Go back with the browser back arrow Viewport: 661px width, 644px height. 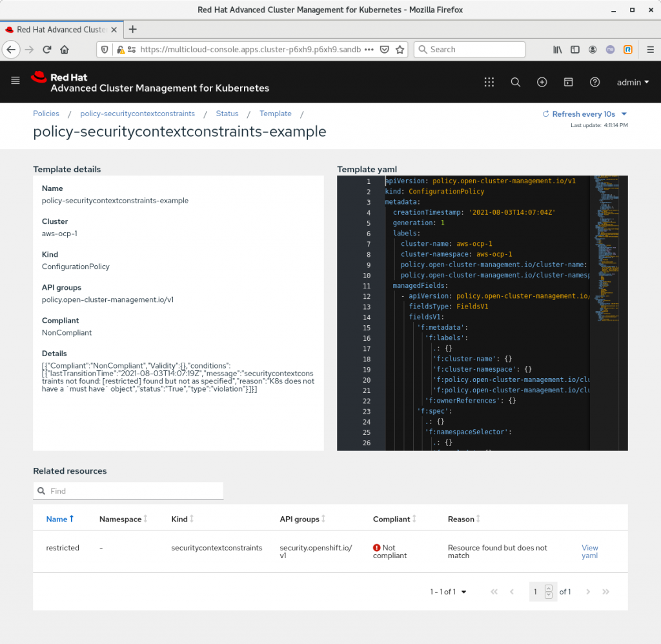11,49
